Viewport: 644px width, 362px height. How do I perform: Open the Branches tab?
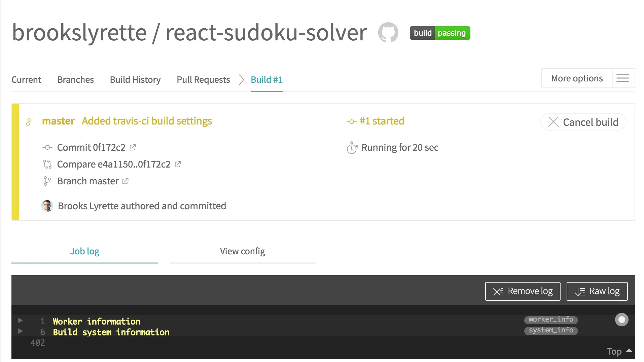(x=75, y=80)
